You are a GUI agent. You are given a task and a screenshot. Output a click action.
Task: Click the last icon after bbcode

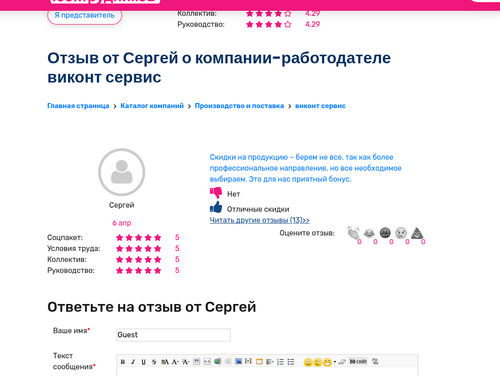tap(375, 361)
